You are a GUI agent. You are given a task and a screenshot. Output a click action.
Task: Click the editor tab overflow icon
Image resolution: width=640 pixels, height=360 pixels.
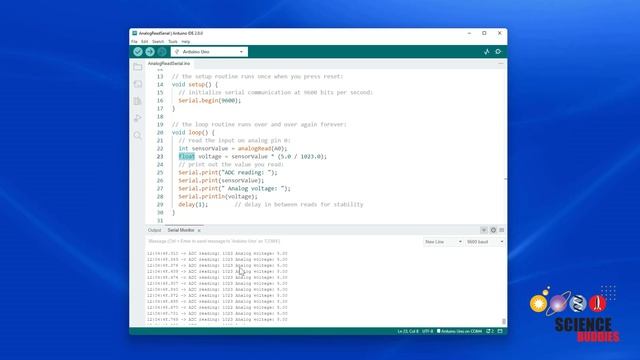click(x=501, y=64)
